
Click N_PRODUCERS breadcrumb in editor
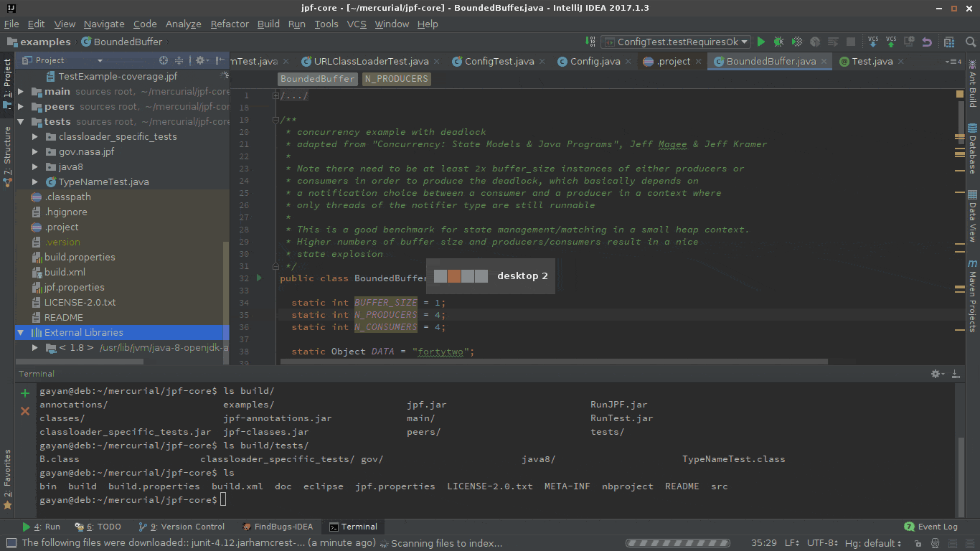pyautogui.click(x=396, y=79)
